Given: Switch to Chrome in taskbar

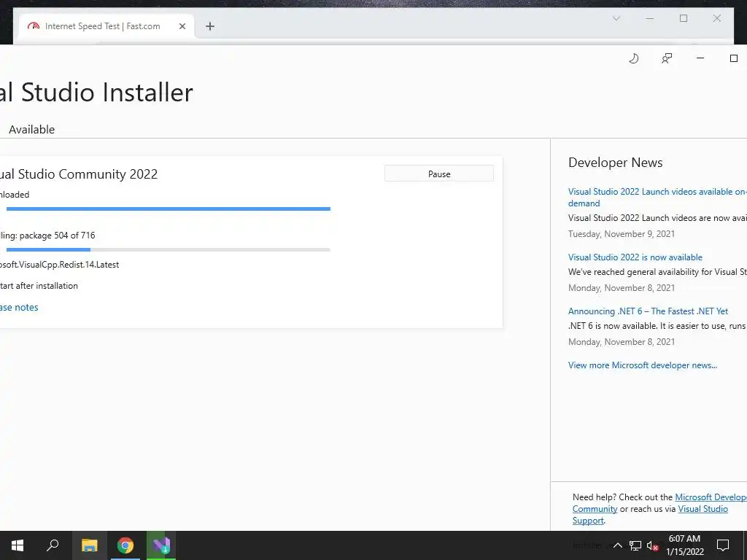Looking at the screenshot, I should 125,545.
